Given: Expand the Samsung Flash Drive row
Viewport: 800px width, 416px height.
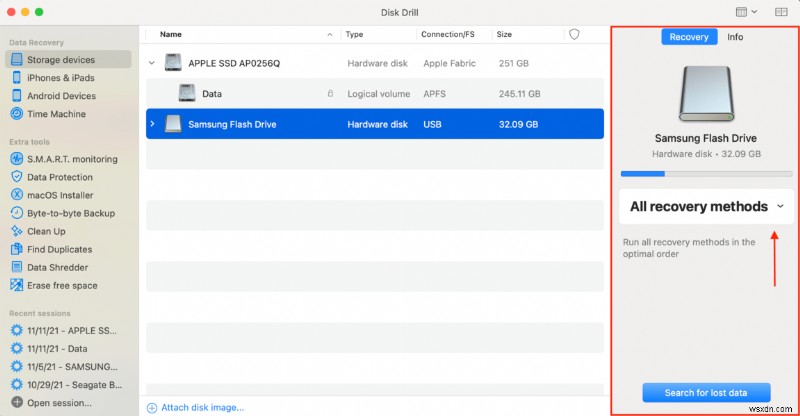Looking at the screenshot, I should (153, 124).
